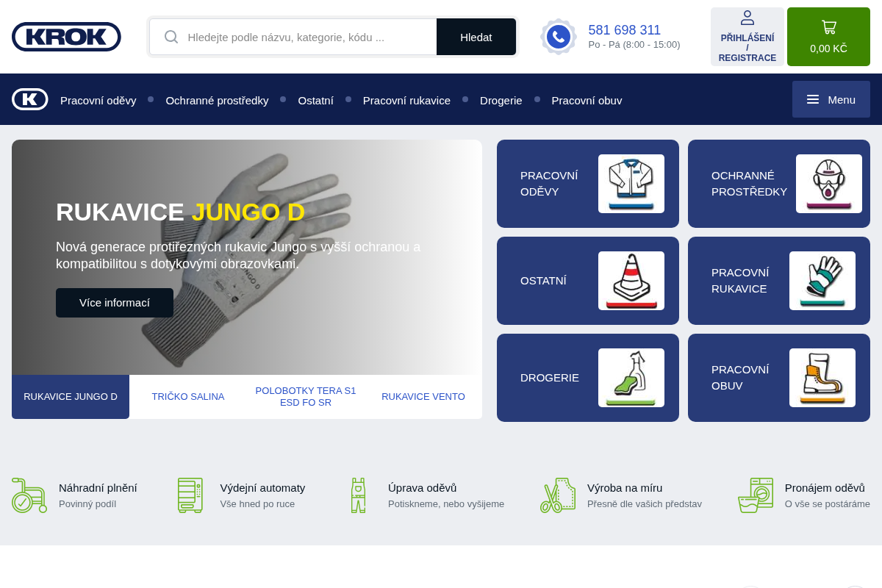Click the KROK logo in the header
Viewport: 882px width, 588px height.
tap(66, 37)
